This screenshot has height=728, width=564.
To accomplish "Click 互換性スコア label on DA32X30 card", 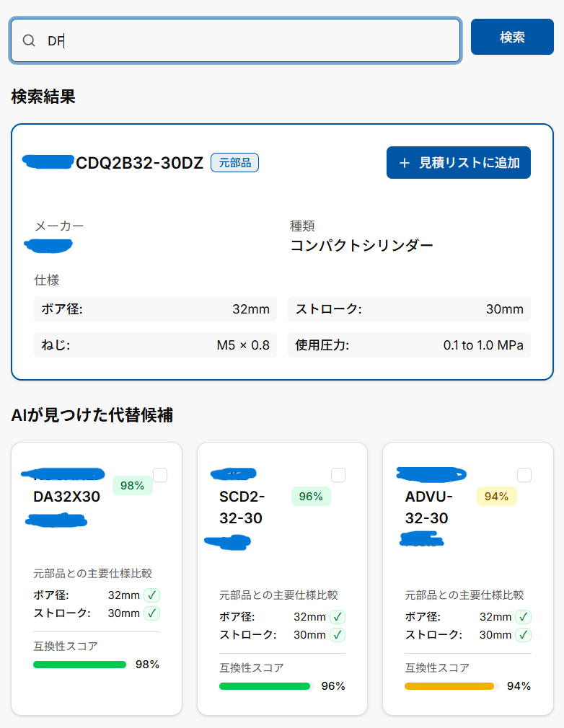I will point(66,646).
